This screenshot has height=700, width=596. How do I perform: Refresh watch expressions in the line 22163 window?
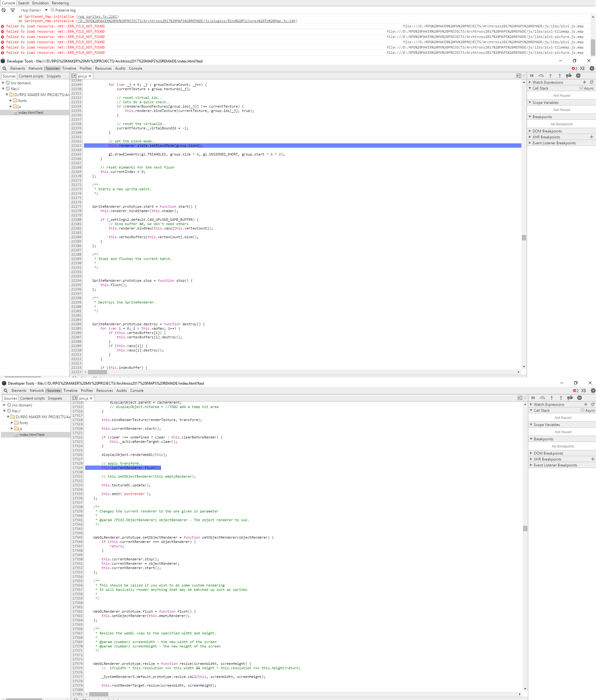[592, 82]
